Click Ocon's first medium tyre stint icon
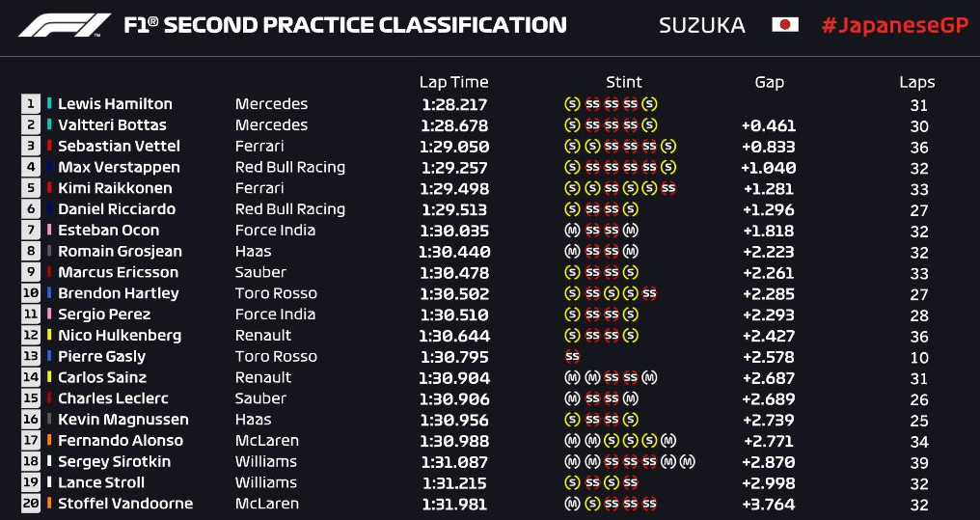This screenshot has width=980, height=520. tap(572, 231)
